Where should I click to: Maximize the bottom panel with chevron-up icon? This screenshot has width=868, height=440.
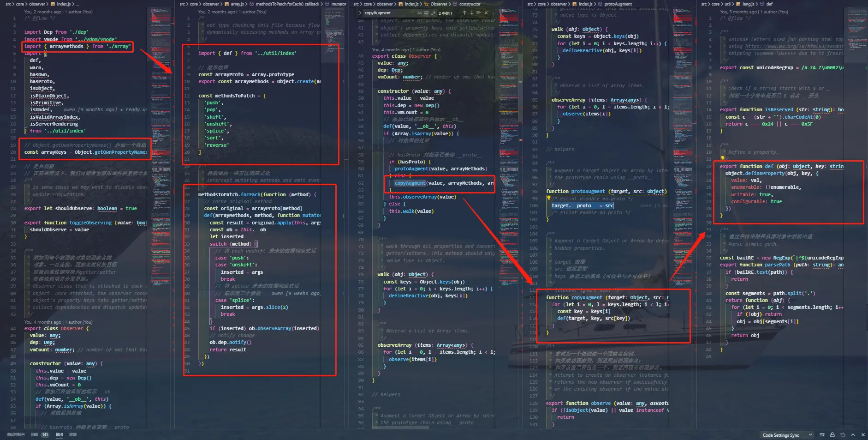pos(853,435)
